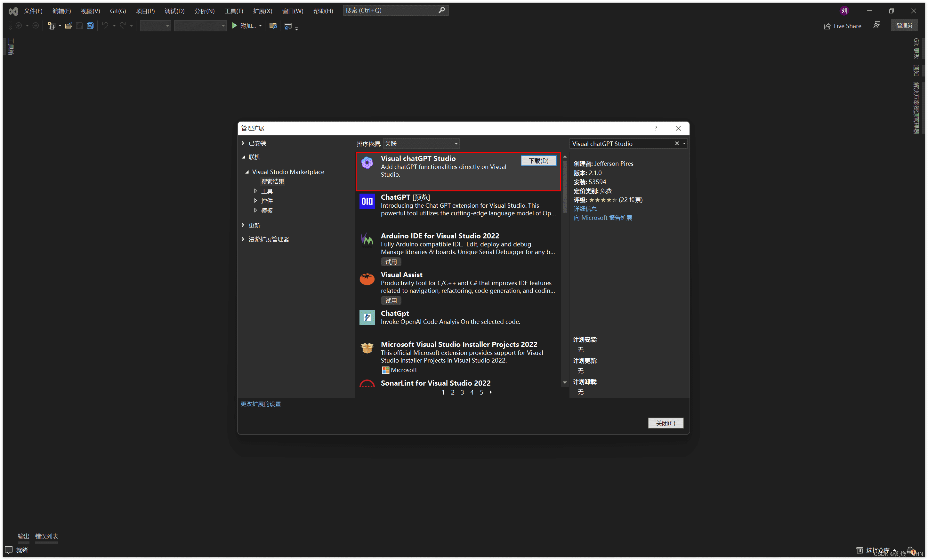Open the 帮助 menu
This screenshot has width=928, height=560.
[x=323, y=11]
